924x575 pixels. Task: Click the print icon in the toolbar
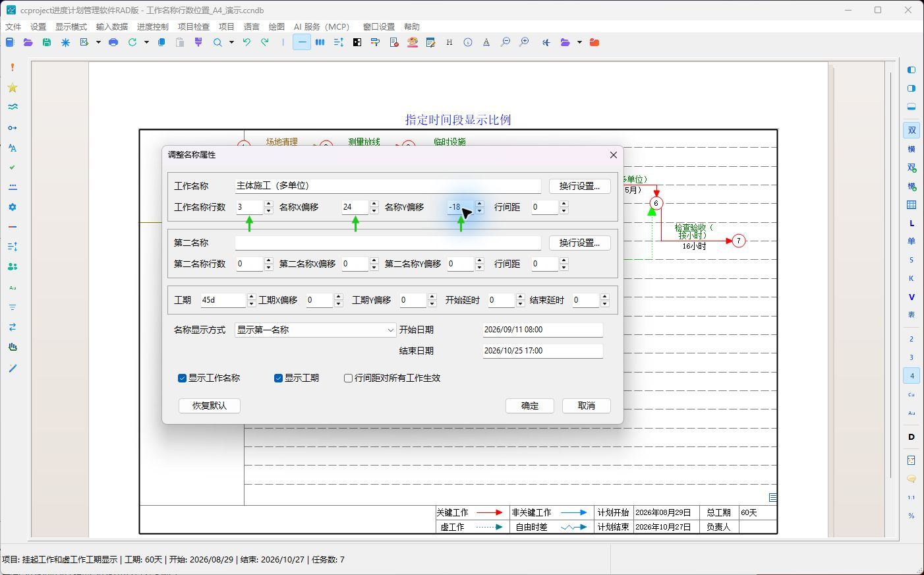point(113,42)
